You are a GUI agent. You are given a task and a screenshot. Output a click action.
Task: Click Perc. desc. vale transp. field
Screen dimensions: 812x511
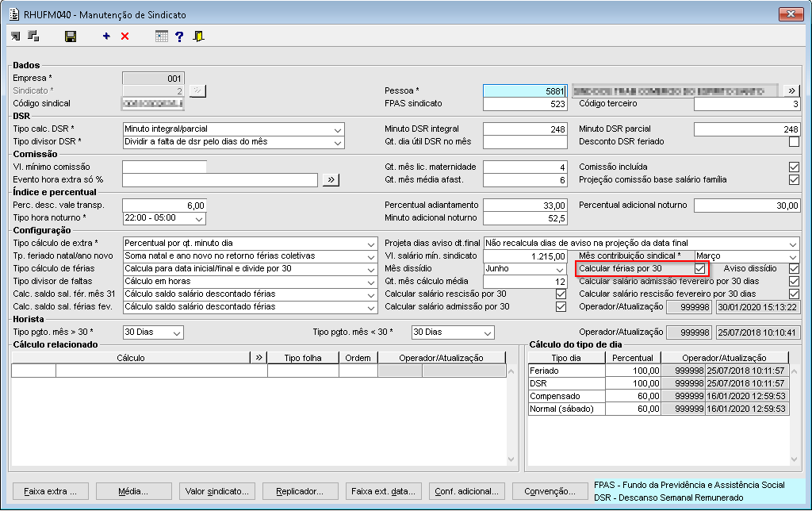click(x=164, y=206)
